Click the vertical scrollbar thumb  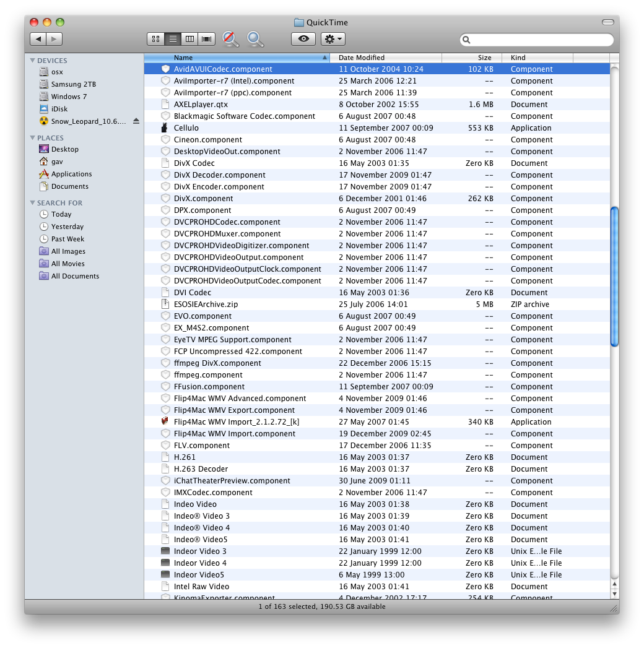[x=614, y=277]
